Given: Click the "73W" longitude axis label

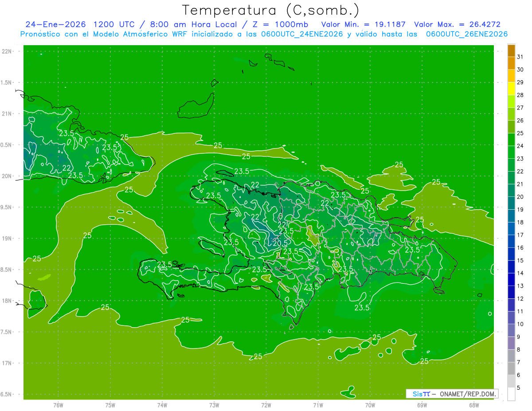Looking at the screenshot, I should coord(214,405).
